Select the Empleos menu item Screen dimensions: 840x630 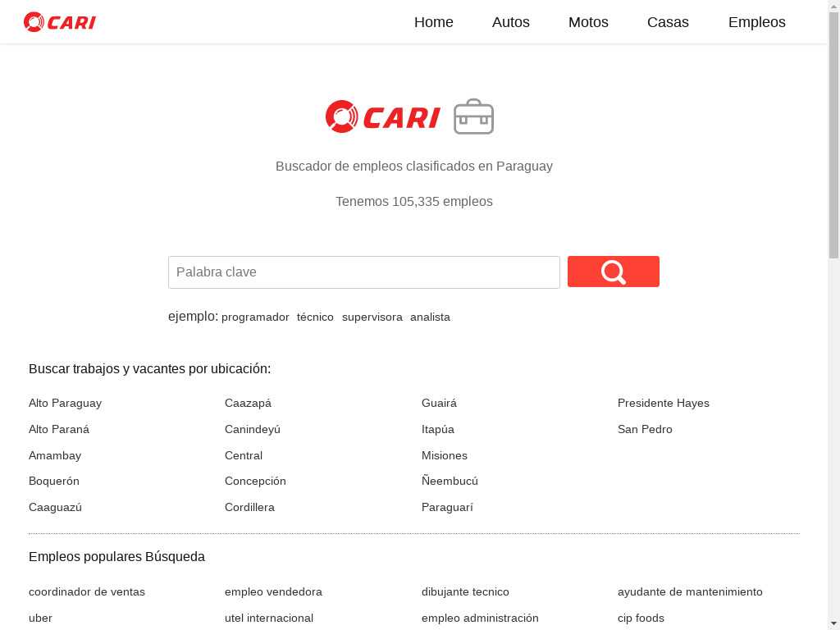click(x=757, y=22)
